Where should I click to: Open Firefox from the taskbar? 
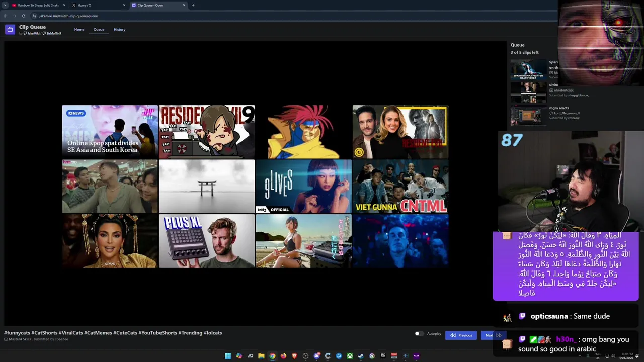[283, 356]
